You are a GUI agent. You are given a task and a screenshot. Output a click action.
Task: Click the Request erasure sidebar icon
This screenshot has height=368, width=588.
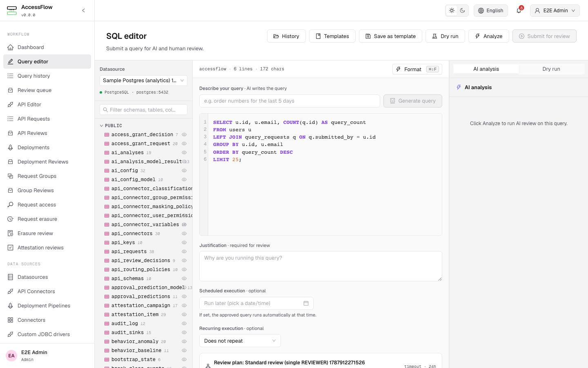(11, 219)
